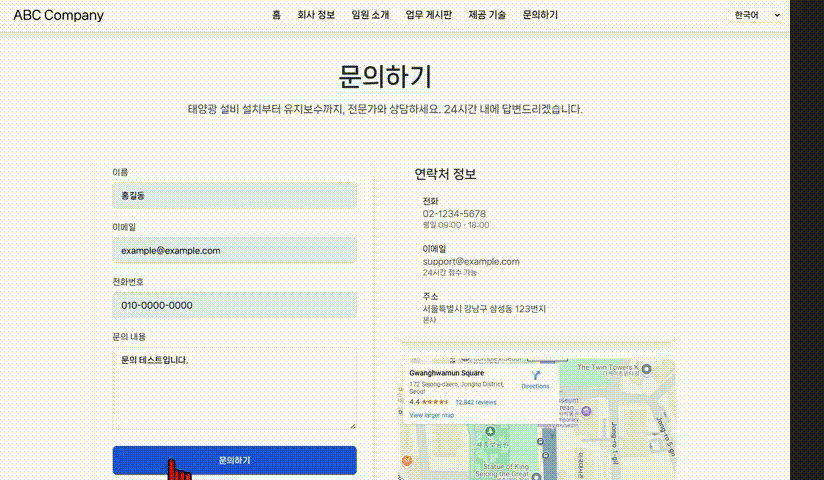Viewport: 824px width, 480px height.
Task: Click the language selector chevron arrow
Action: pyautogui.click(x=777, y=15)
